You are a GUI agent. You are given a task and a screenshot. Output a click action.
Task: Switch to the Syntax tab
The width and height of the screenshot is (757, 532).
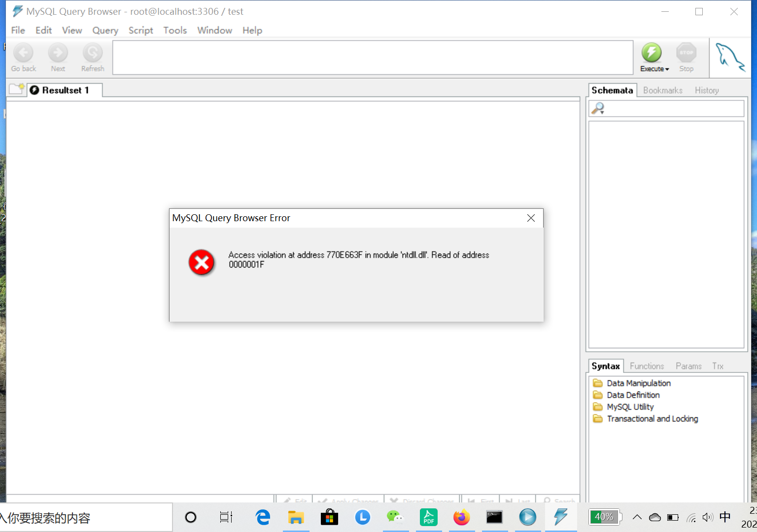point(606,366)
